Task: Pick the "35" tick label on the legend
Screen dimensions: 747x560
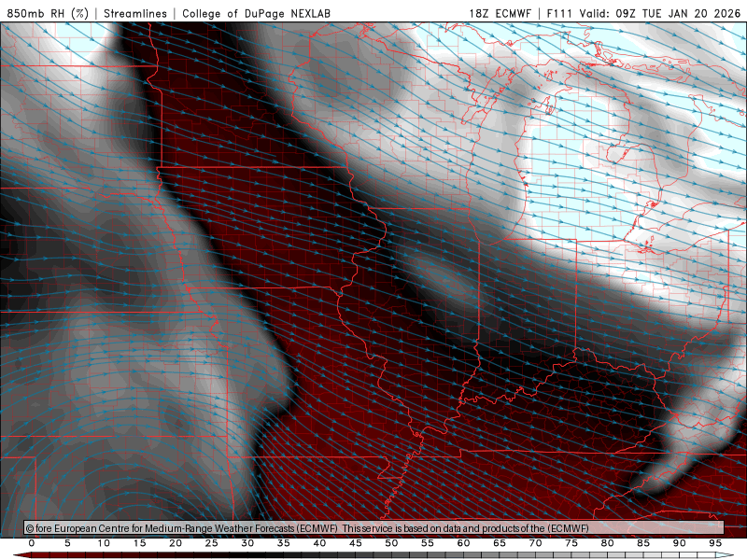Action: (284, 543)
